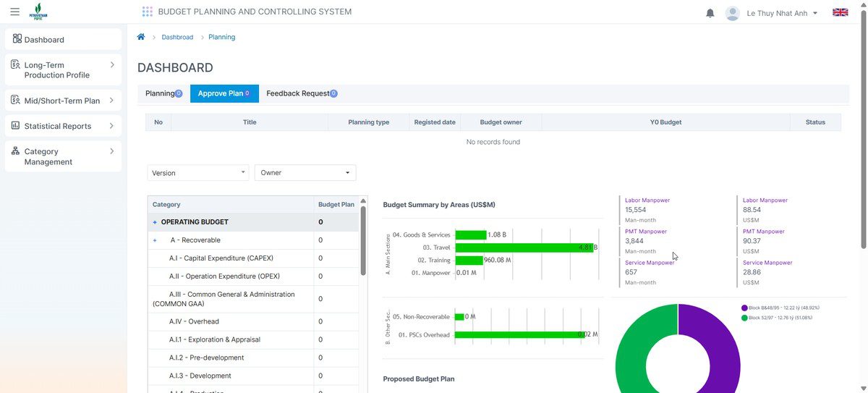Click the Proposed Budget Plan heading
This screenshot has width=868, height=393.
(419, 379)
